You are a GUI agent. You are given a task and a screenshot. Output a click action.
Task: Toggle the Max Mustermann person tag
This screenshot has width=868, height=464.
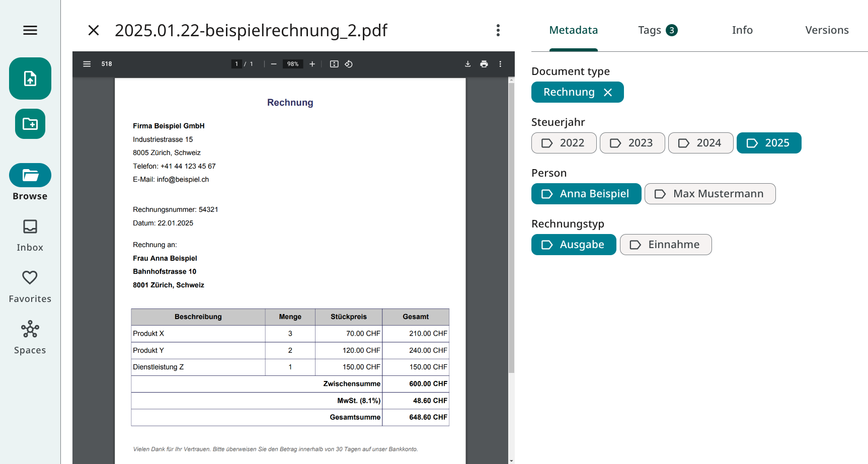coord(709,194)
